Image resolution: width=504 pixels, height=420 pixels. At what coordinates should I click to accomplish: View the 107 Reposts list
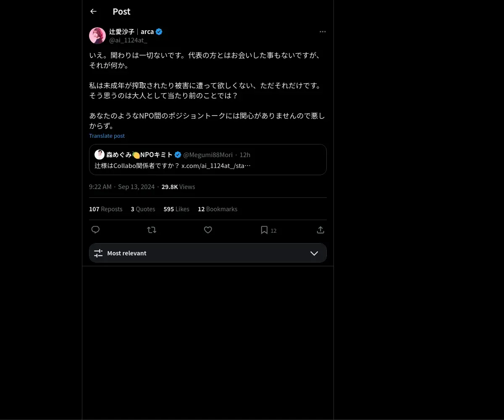tap(105, 209)
